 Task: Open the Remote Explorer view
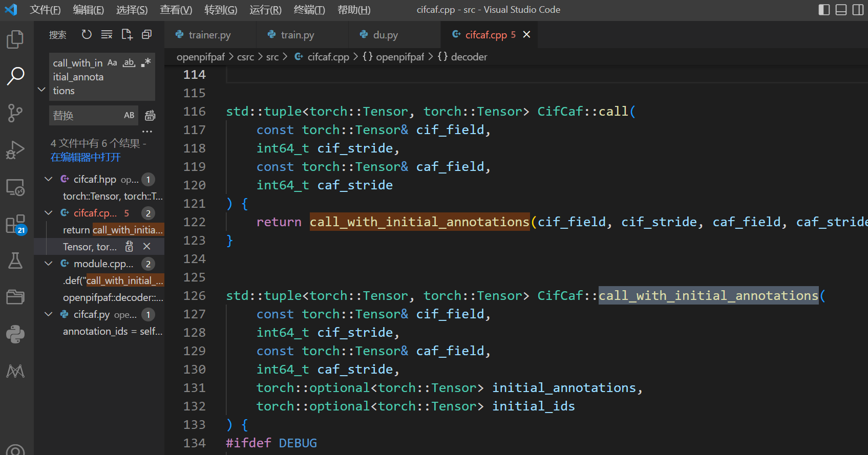tap(15, 187)
